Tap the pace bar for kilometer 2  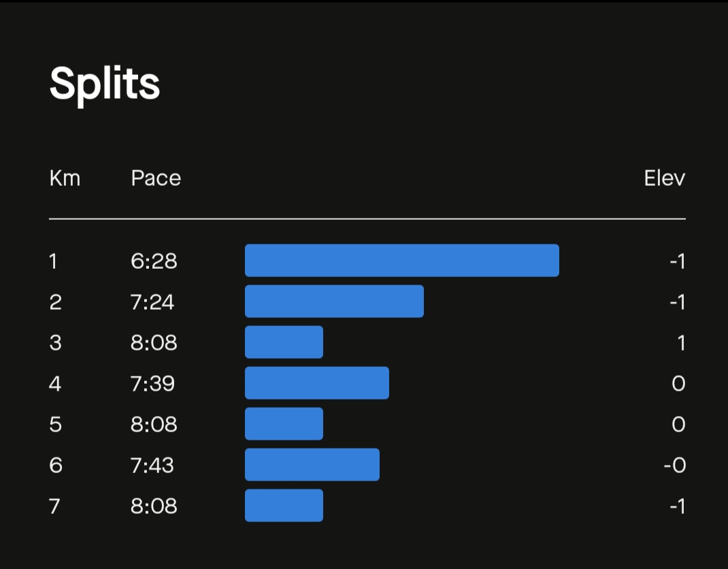pos(334,302)
